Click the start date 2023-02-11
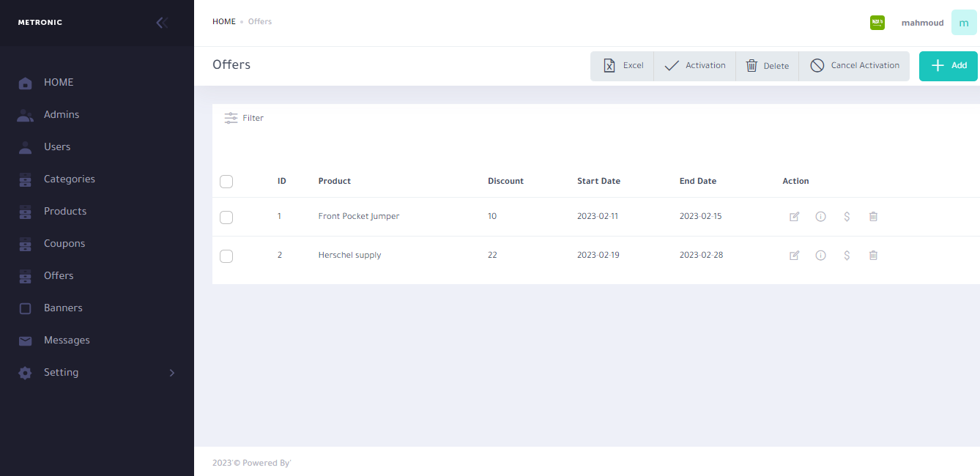The width and height of the screenshot is (980, 476). (x=598, y=217)
